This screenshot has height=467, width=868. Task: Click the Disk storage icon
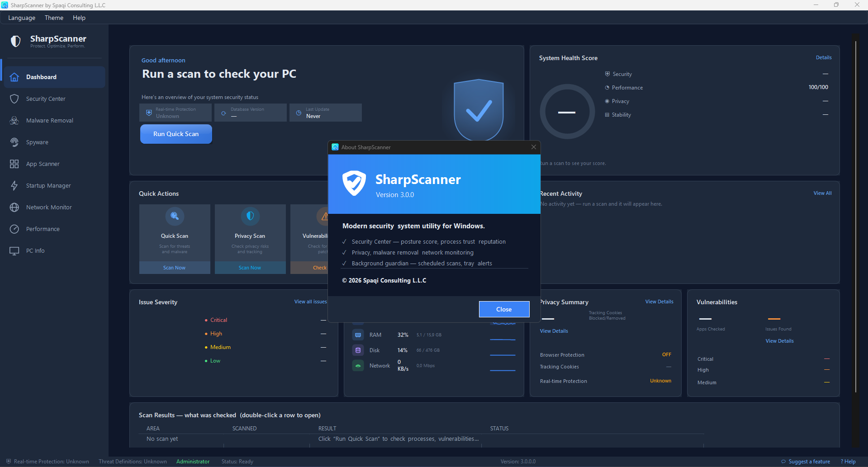(x=358, y=350)
